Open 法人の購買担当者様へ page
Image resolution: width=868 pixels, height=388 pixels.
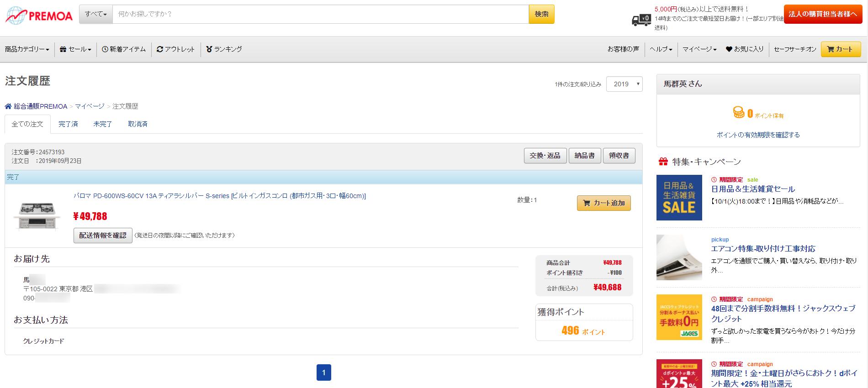point(823,14)
